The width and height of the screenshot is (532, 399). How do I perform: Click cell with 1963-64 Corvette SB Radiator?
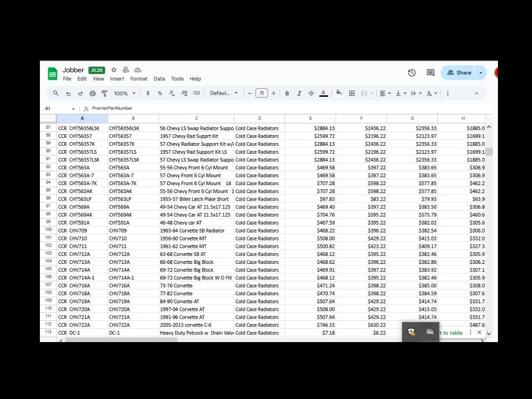[x=196, y=230]
